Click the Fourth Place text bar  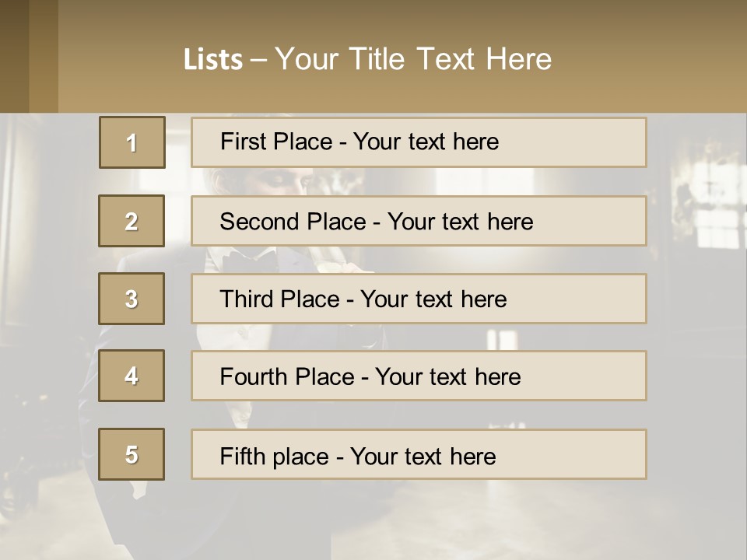tap(419, 376)
